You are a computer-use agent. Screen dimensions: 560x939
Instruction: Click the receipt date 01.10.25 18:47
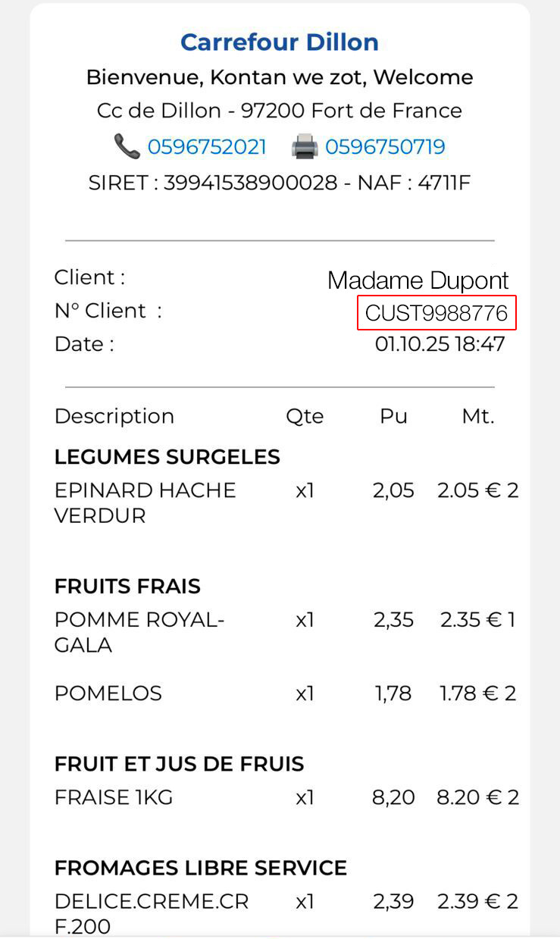[x=440, y=345]
